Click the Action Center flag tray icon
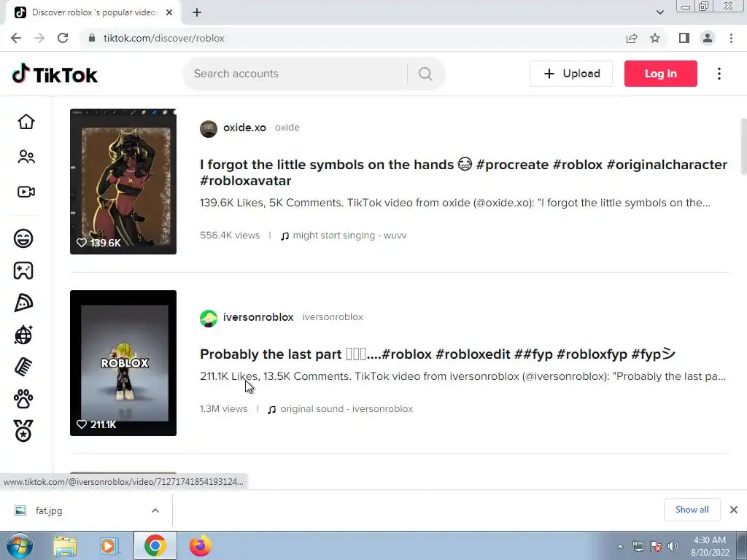Image resolution: width=747 pixels, height=560 pixels. tap(656, 546)
